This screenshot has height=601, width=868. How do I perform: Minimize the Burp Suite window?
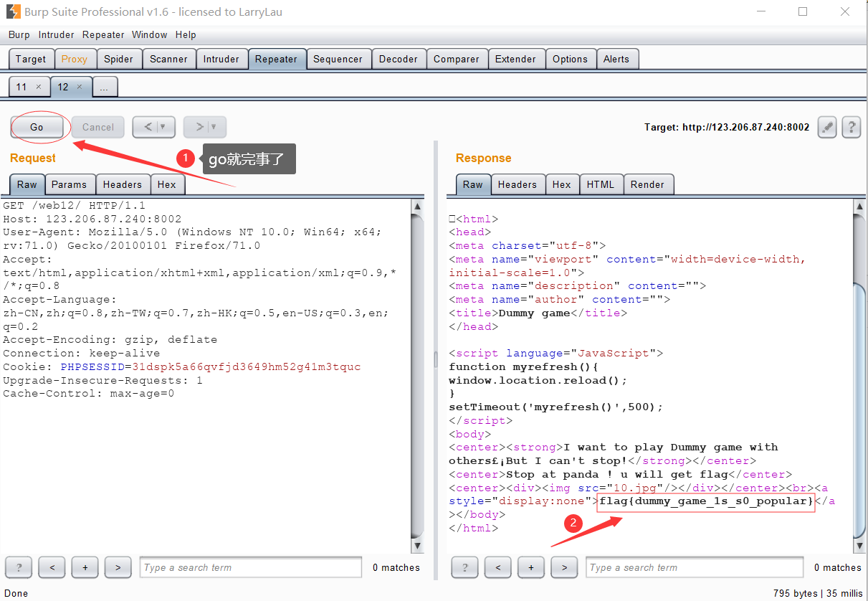click(762, 11)
